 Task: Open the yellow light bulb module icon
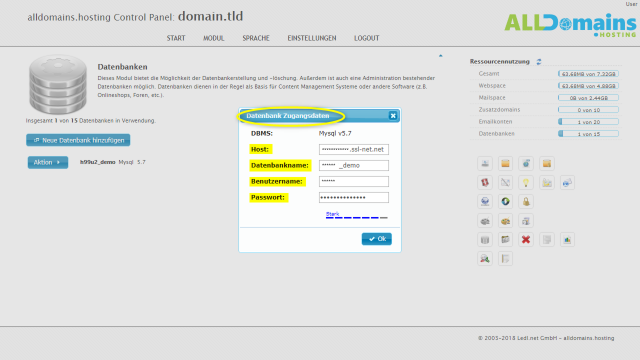pos(526,182)
